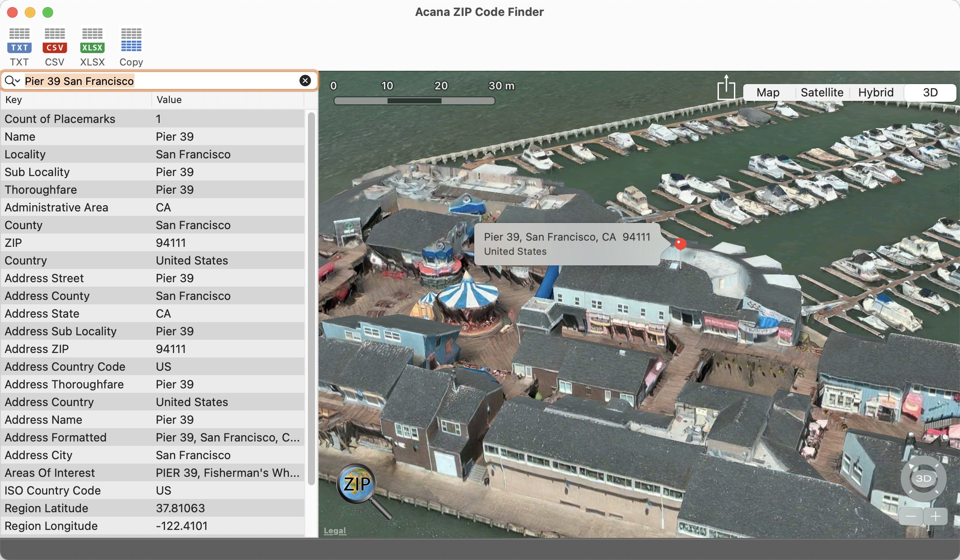Image resolution: width=960 pixels, height=560 pixels.
Task: Select the Sub Locality row
Action: point(153,172)
